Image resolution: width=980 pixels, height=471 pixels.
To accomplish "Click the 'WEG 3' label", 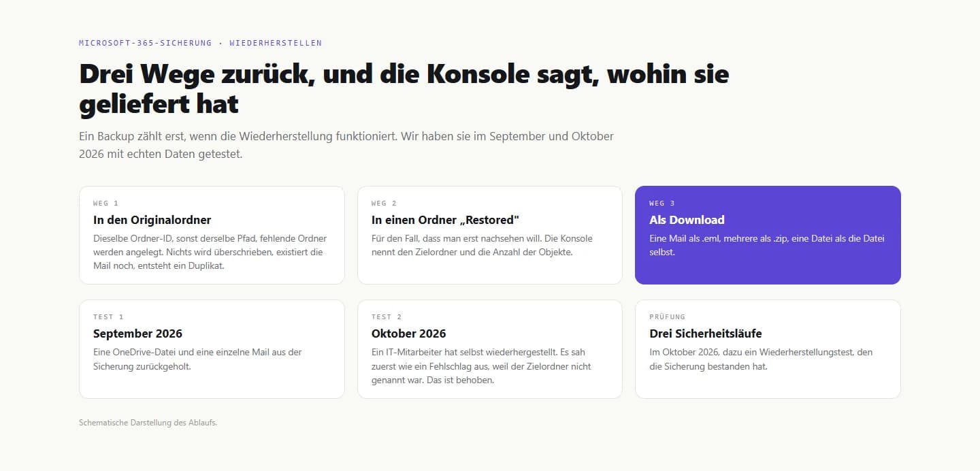I will coord(662,204).
